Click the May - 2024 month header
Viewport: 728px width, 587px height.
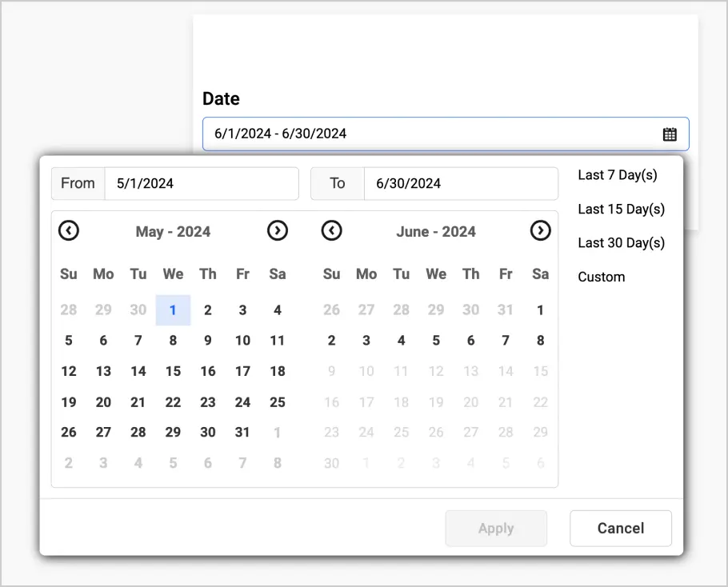click(x=173, y=232)
